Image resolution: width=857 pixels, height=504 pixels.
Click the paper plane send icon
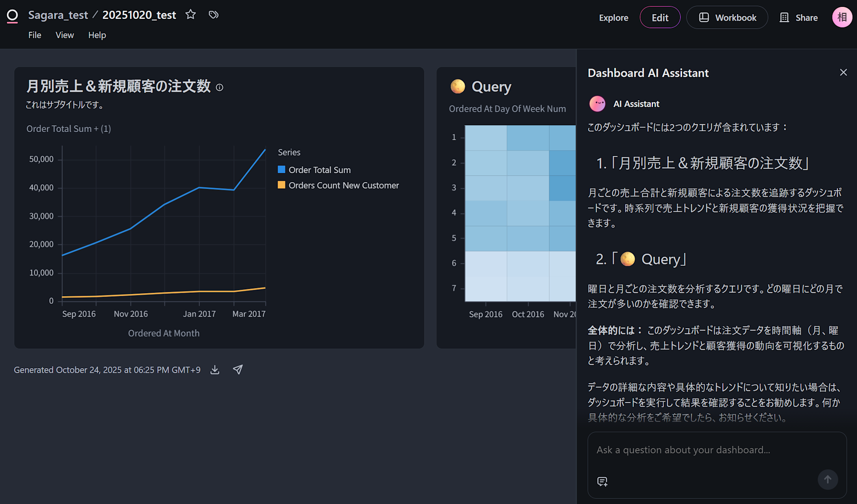238,369
